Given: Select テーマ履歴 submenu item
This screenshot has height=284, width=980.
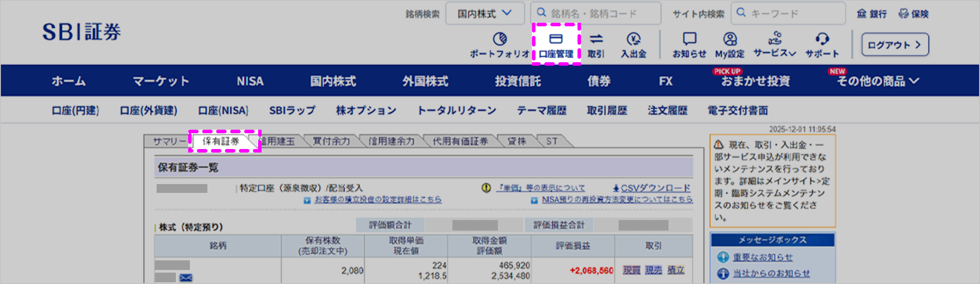Looking at the screenshot, I should pyautogui.click(x=542, y=110).
